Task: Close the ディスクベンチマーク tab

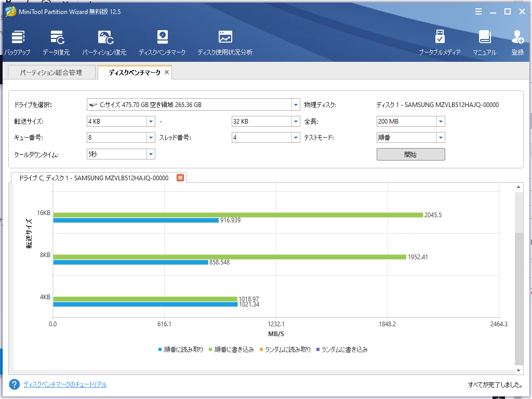Action: click(167, 72)
